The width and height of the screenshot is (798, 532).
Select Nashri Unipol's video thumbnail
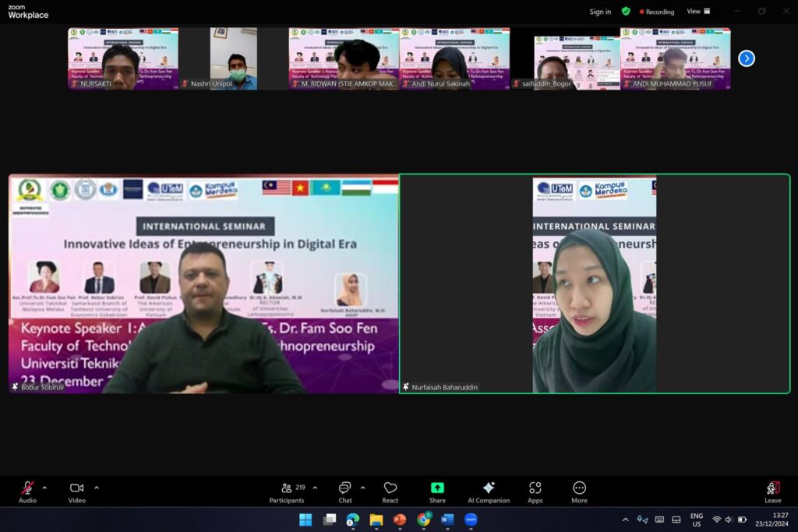[x=233, y=58]
